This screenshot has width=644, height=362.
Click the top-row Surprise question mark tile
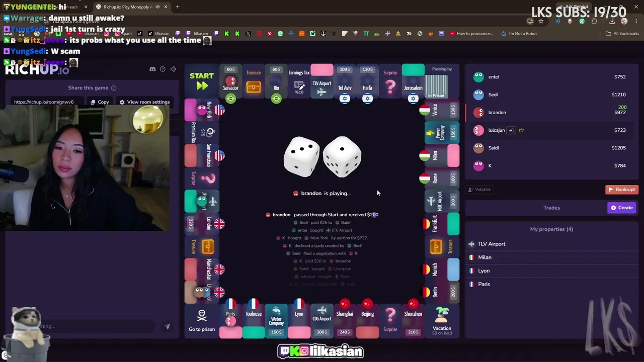[x=390, y=81]
